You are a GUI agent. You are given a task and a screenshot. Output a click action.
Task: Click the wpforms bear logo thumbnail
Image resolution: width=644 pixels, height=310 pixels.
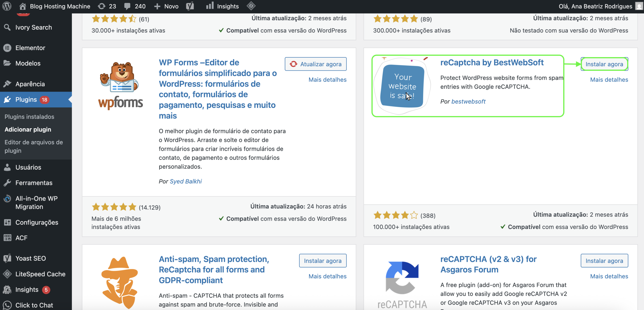pyautogui.click(x=121, y=86)
